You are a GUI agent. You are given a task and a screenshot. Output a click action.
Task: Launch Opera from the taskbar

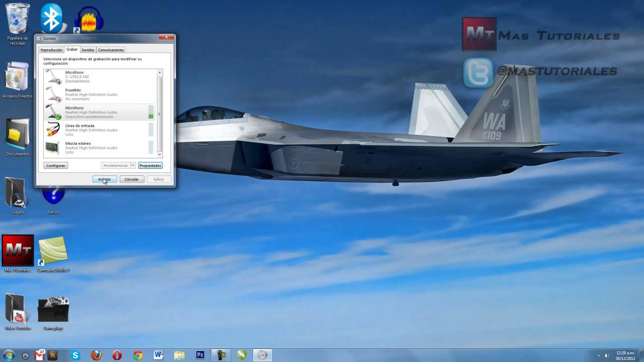[x=117, y=355]
